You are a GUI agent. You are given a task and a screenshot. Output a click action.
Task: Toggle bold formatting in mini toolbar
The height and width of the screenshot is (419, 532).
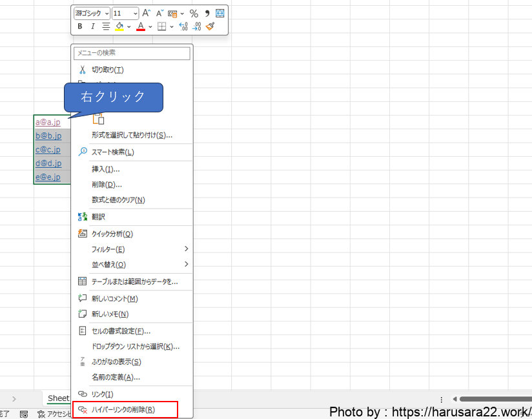click(x=80, y=26)
